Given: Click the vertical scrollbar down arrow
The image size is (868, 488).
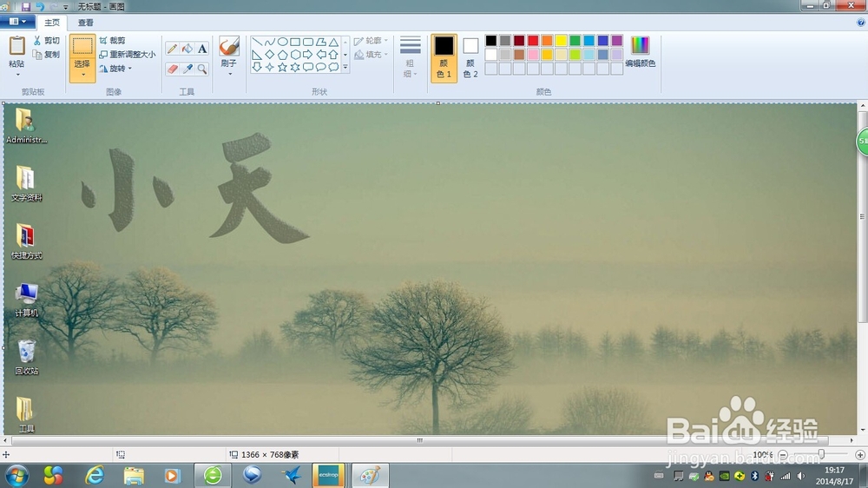Looking at the screenshot, I should click(863, 430).
